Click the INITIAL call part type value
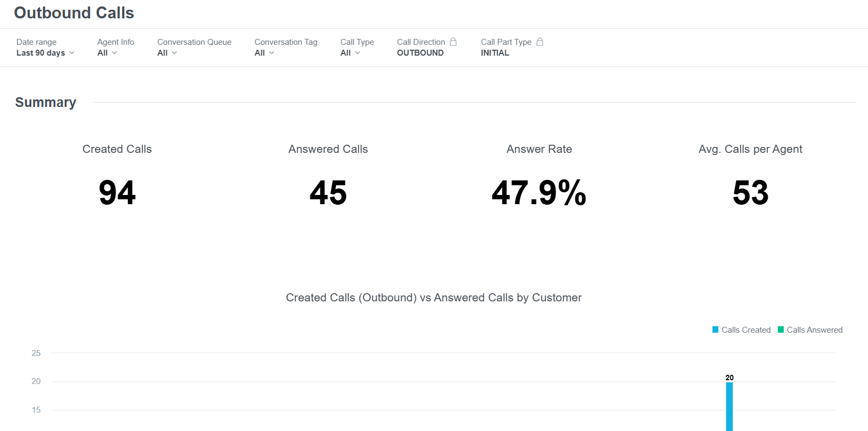This screenshot has height=431, width=868. [495, 53]
